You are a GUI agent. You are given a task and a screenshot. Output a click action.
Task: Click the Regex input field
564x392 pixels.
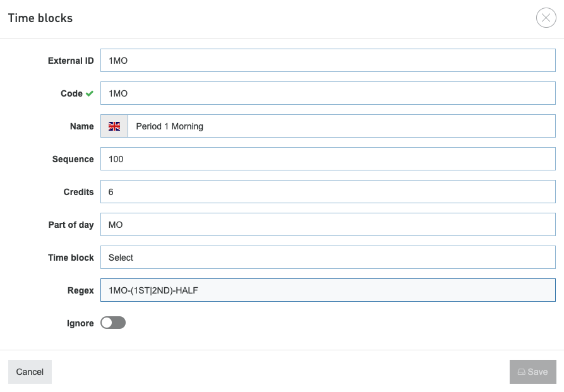(328, 290)
